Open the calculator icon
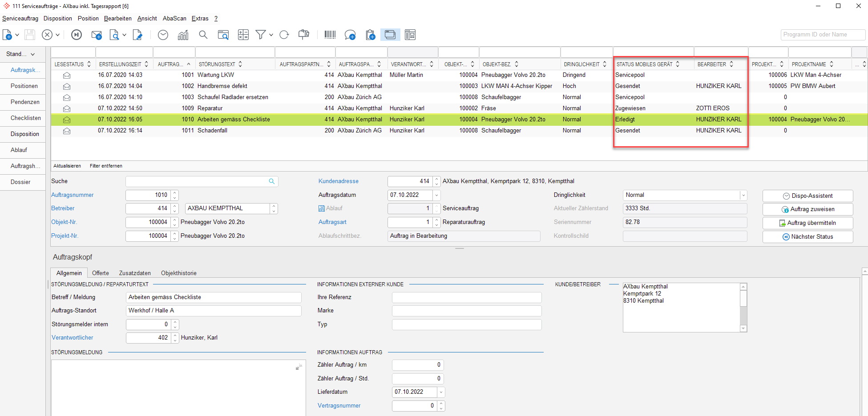Image resolution: width=868 pixels, height=416 pixels. (243, 35)
